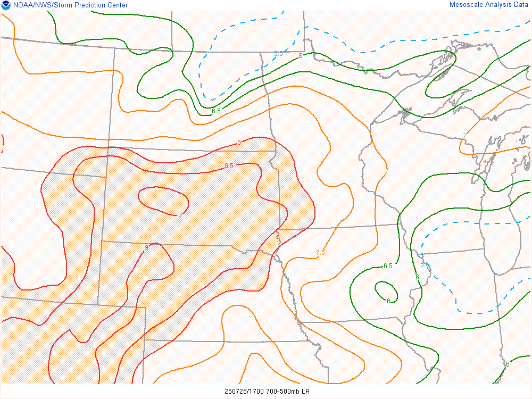Click the orange 7 label over Wisconsin
This screenshot has height=399, width=532.
click(387, 170)
